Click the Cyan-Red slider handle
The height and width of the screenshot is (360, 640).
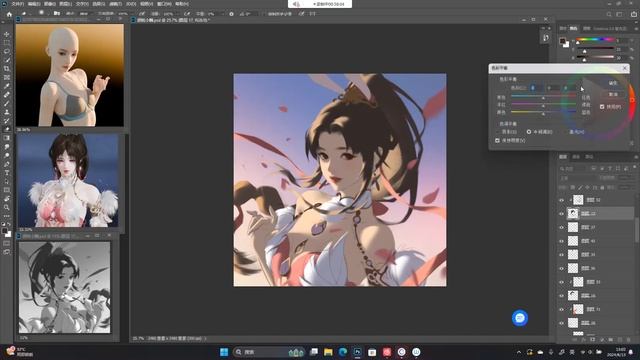click(543, 98)
